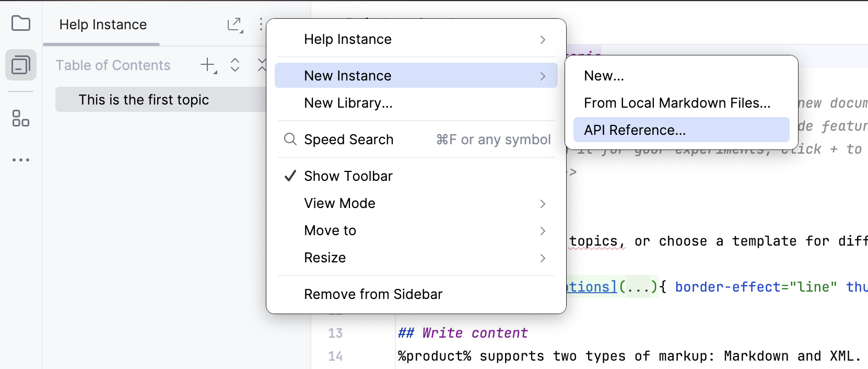Click the open-in-new-window icon beside Help Instance
This screenshot has width=868, height=369.
(235, 25)
